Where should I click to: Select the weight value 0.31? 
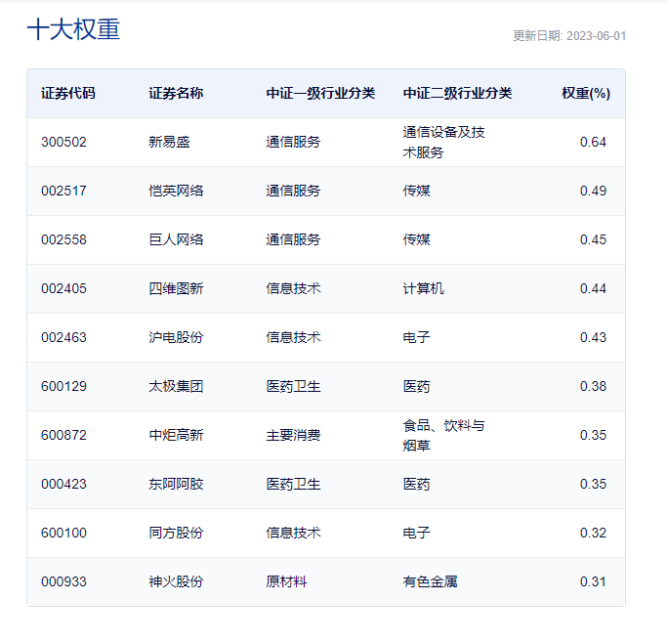click(x=593, y=582)
